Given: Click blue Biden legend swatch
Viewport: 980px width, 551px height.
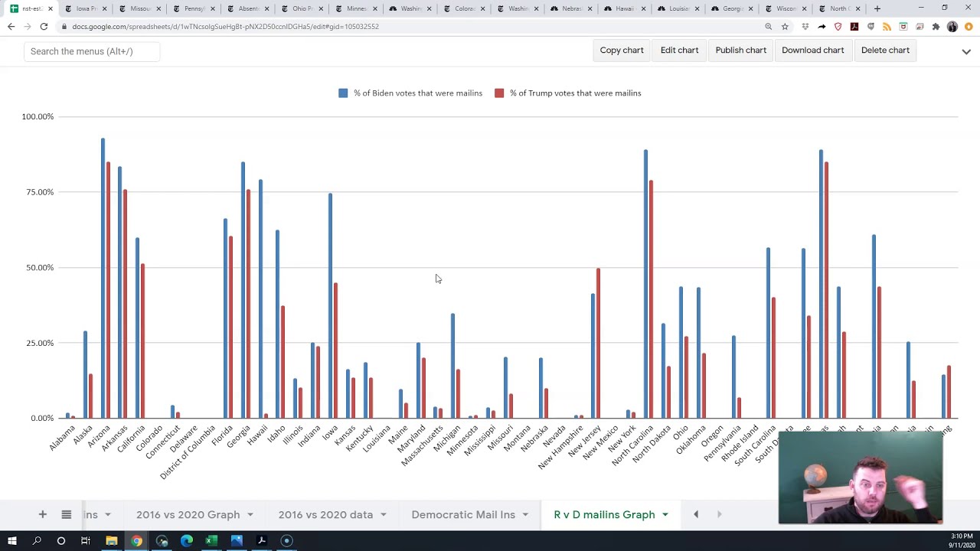Looking at the screenshot, I should click(343, 93).
